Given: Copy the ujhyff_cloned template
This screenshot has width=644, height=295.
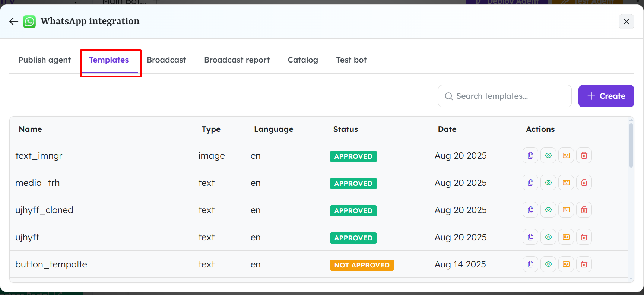Looking at the screenshot, I should click(x=530, y=210).
